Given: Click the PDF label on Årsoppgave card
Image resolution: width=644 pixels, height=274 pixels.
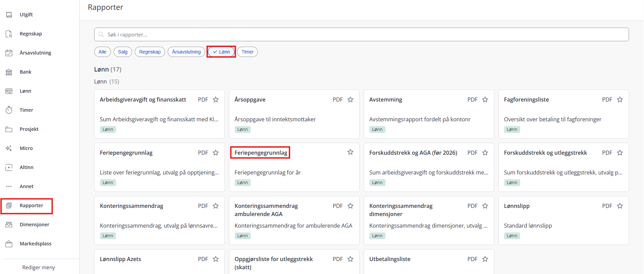Looking at the screenshot, I should 338,100.
